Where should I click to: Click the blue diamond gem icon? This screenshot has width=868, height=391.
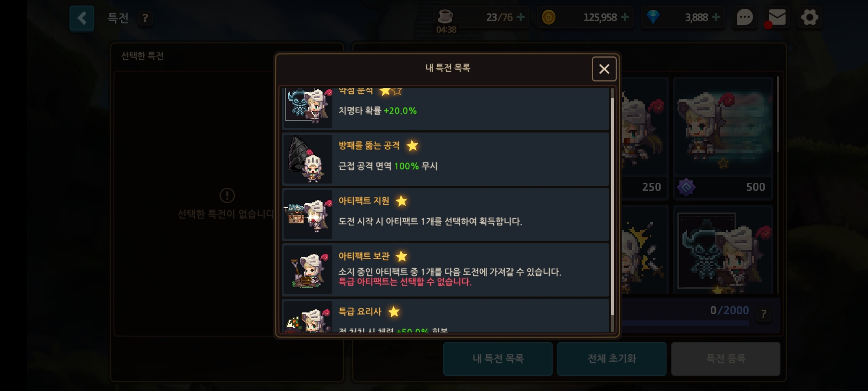click(x=653, y=17)
